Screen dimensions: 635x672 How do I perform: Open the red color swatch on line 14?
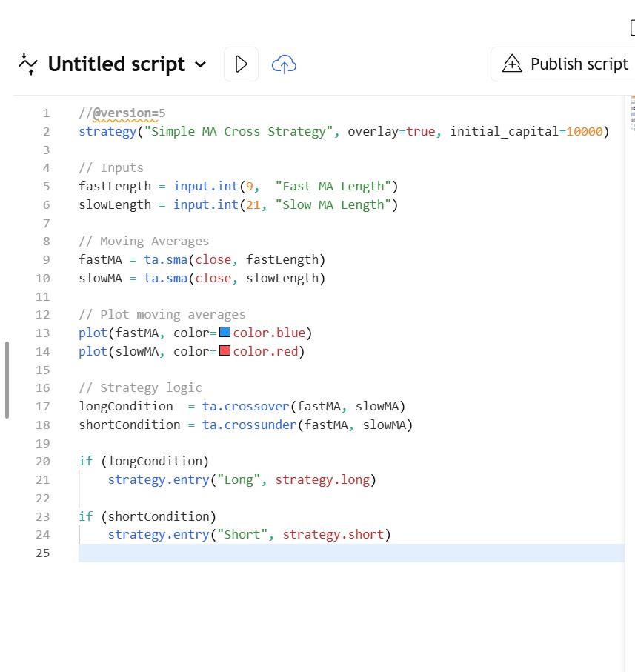pyautogui.click(x=225, y=351)
